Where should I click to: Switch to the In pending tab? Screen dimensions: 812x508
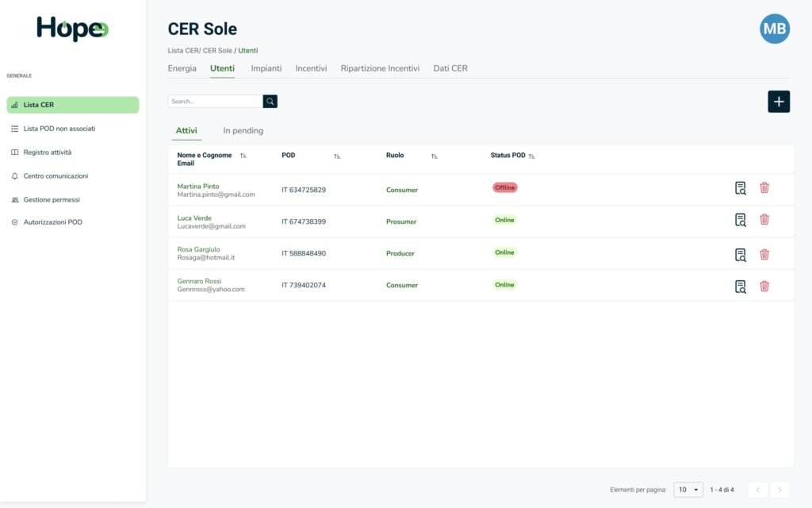coord(243,131)
